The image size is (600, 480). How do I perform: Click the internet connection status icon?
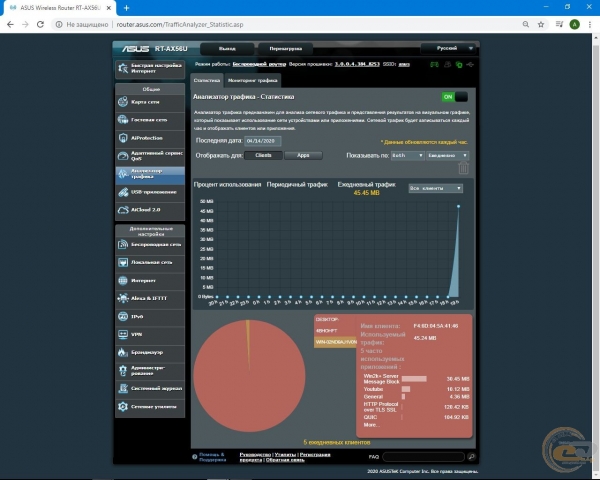[459, 64]
